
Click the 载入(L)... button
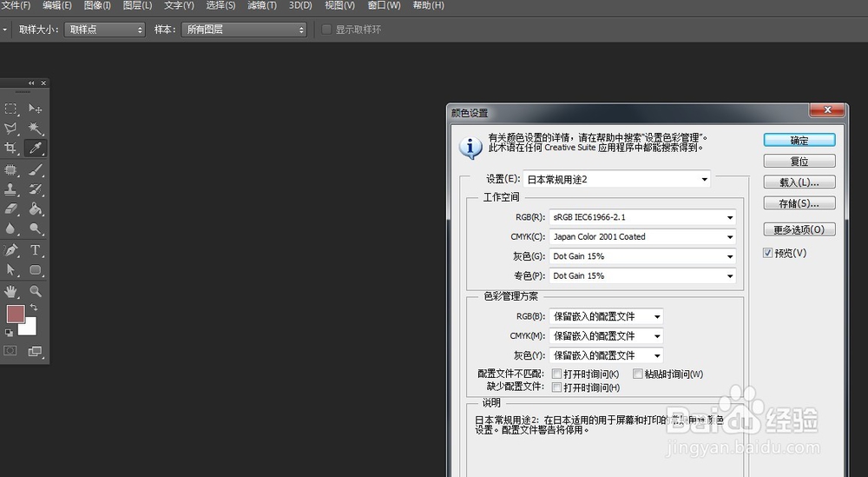799,182
